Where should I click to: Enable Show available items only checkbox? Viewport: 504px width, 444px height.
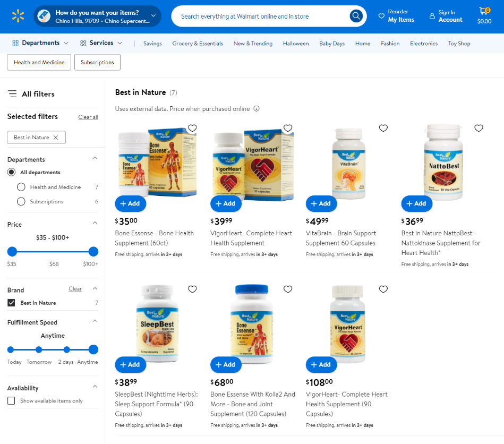pyautogui.click(x=11, y=401)
